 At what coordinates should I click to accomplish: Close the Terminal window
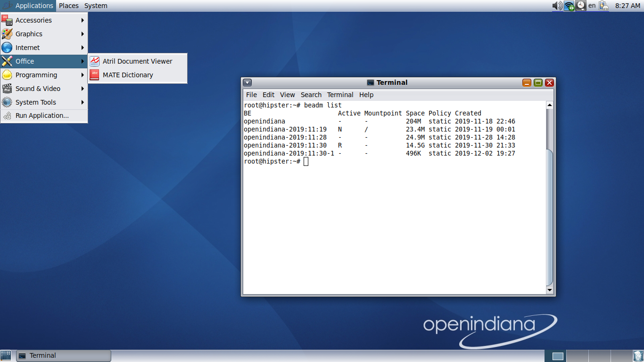[x=549, y=82]
